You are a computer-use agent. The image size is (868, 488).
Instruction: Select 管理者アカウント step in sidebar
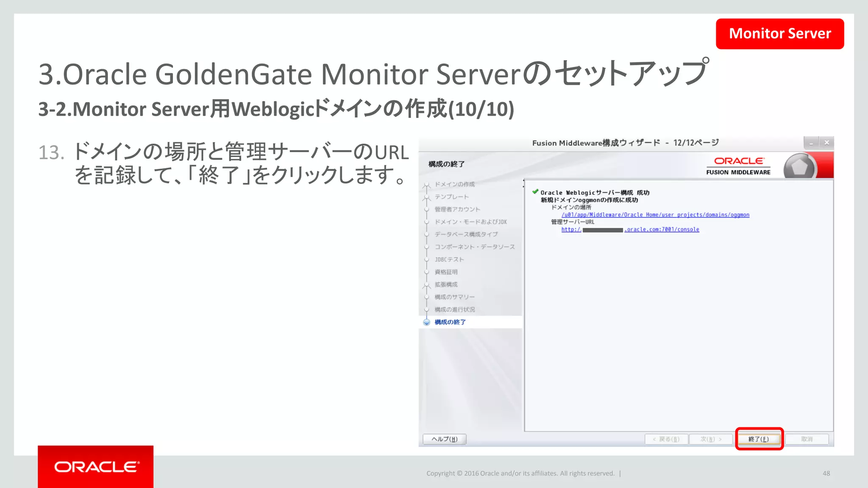pyautogui.click(x=457, y=209)
